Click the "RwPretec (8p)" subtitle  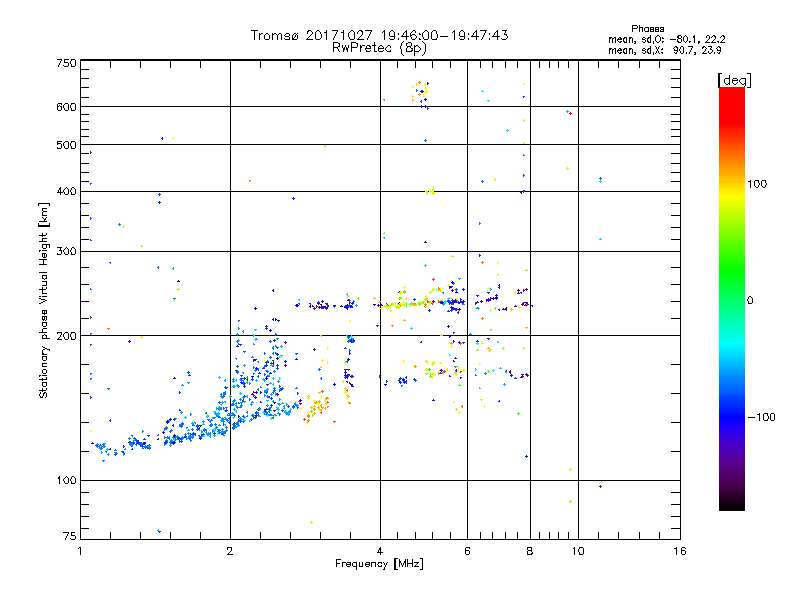(379, 48)
